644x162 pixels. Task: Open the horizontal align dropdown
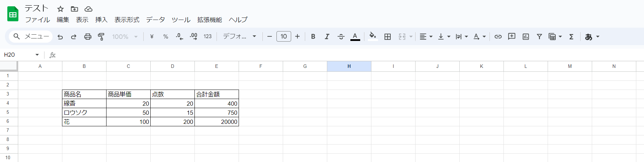[x=426, y=37]
